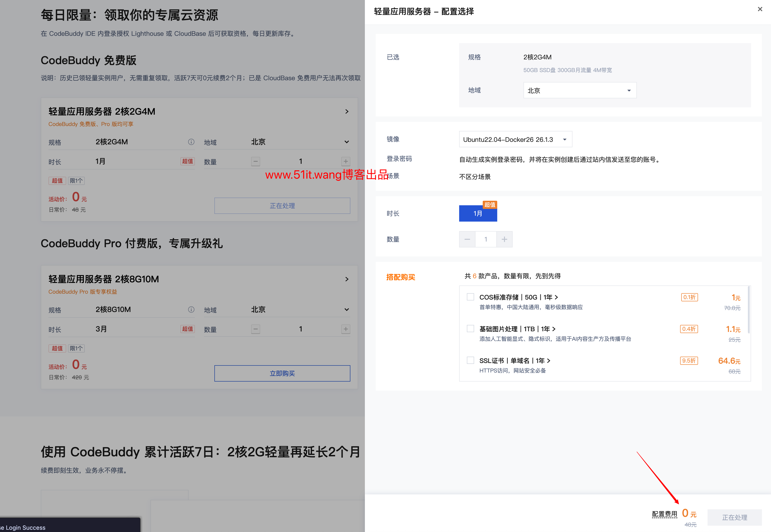Close the 配置选择 panel via X icon
The height and width of the screenshot is (532, 771).
[x=760, y=9]
